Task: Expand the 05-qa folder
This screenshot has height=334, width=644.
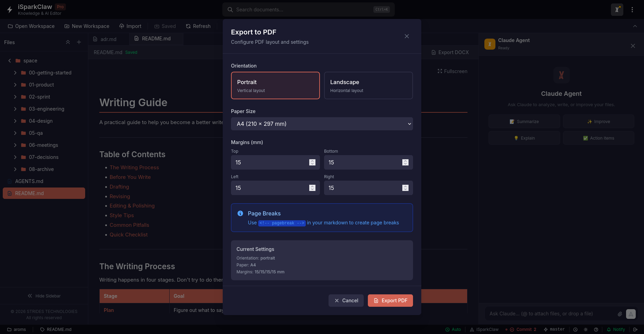Action: click(15, 133)
